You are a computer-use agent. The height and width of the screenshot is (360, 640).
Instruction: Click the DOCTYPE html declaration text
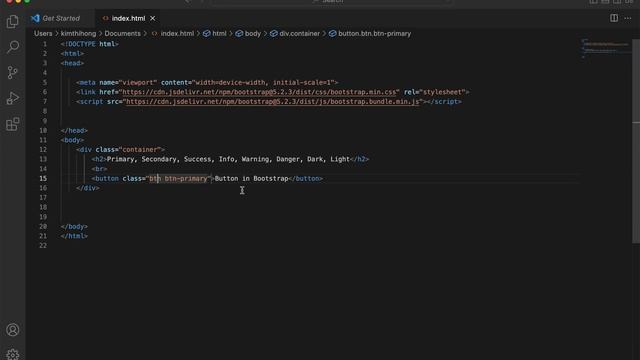point(89,44)
